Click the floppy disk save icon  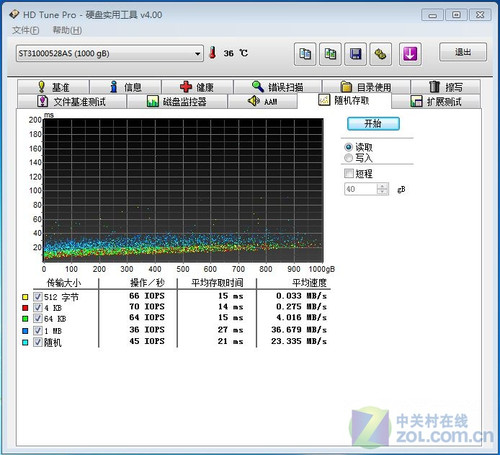point(355,54)
